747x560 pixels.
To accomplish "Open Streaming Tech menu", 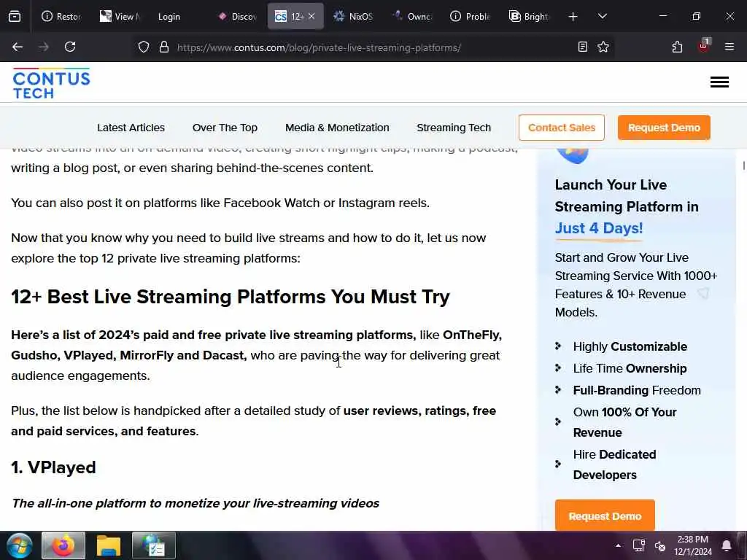I will click(454, 128).
